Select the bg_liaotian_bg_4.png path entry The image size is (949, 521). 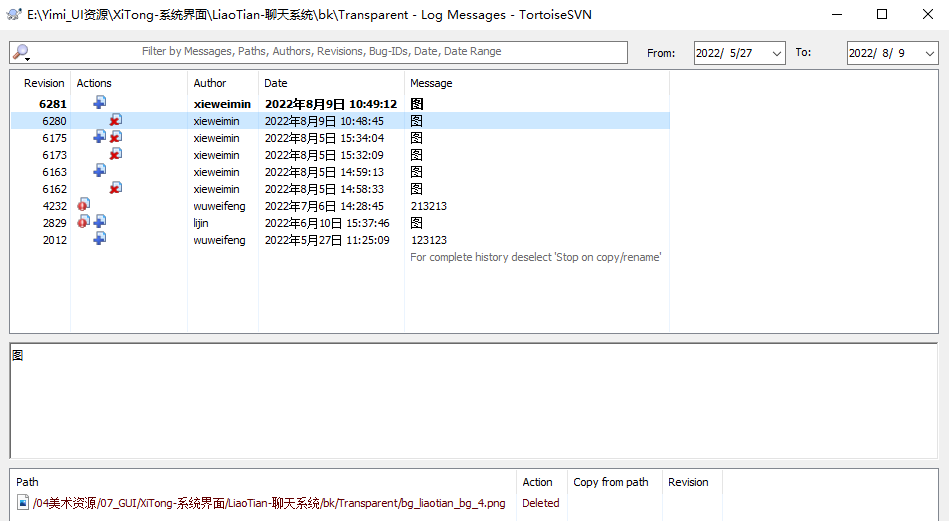click(269, 503)
